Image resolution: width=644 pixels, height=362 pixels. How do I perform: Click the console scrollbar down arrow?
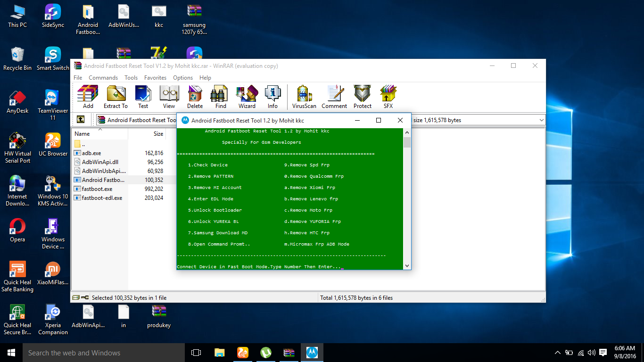tap(407, 266)
